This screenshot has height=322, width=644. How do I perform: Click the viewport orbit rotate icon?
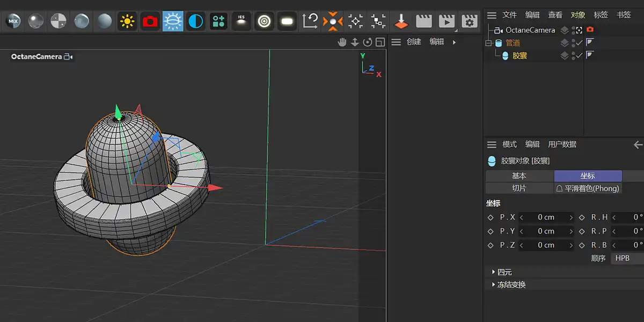coord(368,42)
